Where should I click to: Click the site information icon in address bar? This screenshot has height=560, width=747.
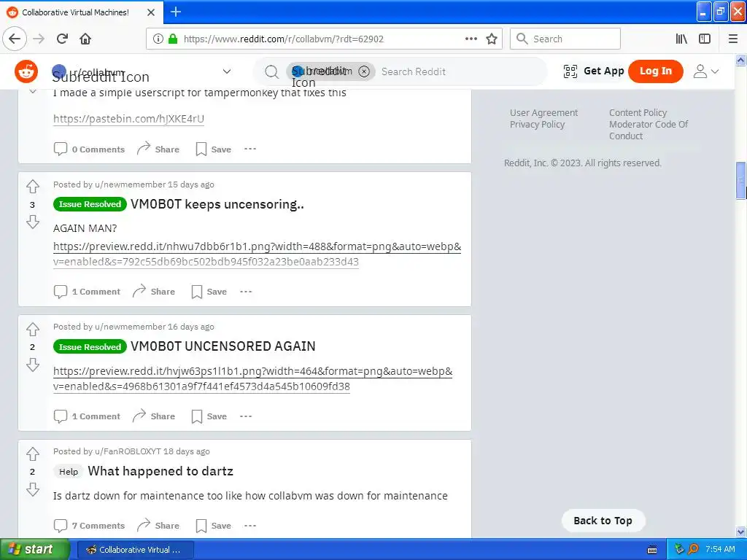pos(158,39)
